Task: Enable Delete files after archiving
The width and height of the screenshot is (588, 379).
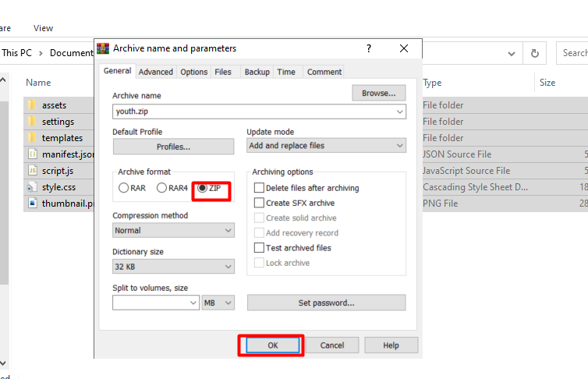Action: (x=260, y=188)
